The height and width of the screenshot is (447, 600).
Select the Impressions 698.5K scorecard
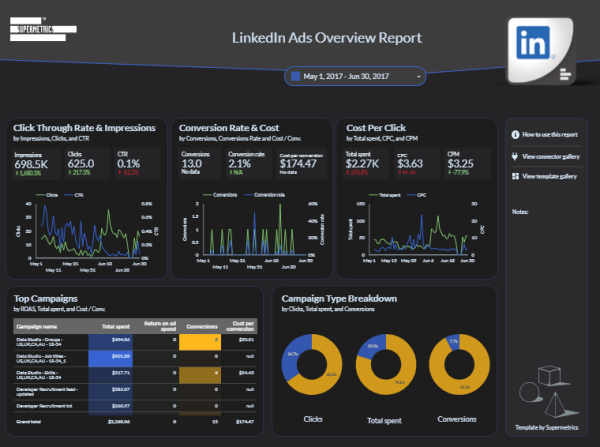coord(37,163)
